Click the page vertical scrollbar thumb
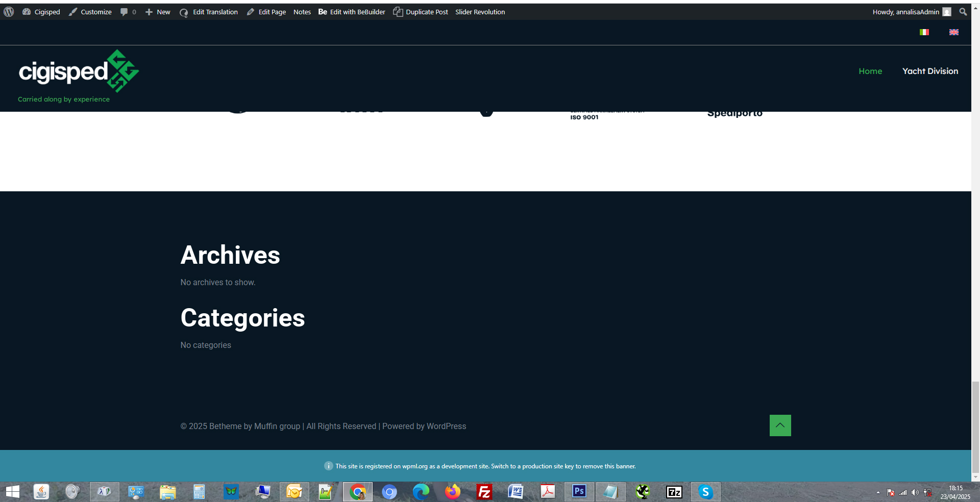This screenshot has height=502, width=980. pyautogui.click(x=975, y=428)
